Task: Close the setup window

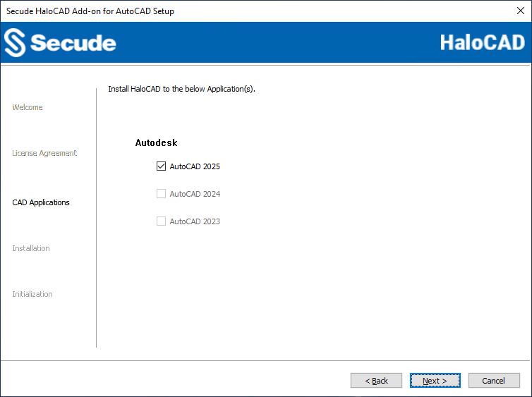Action: click(521, 11)
